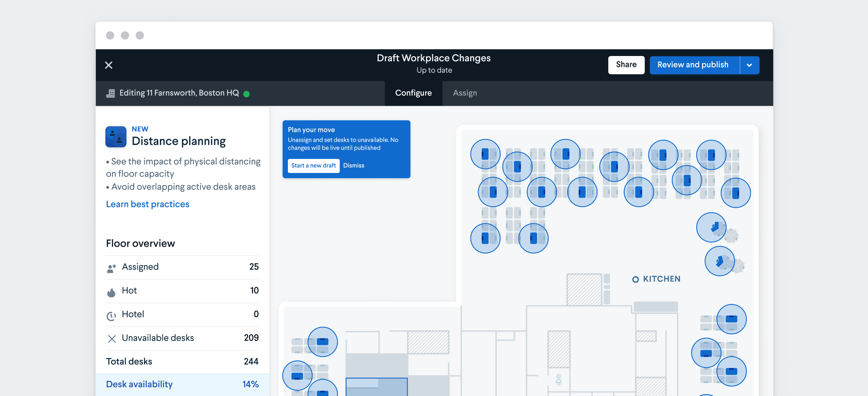Select the top-right active desk on map
The width and height of the screenshot is (868, 396).
click(711, 155)
